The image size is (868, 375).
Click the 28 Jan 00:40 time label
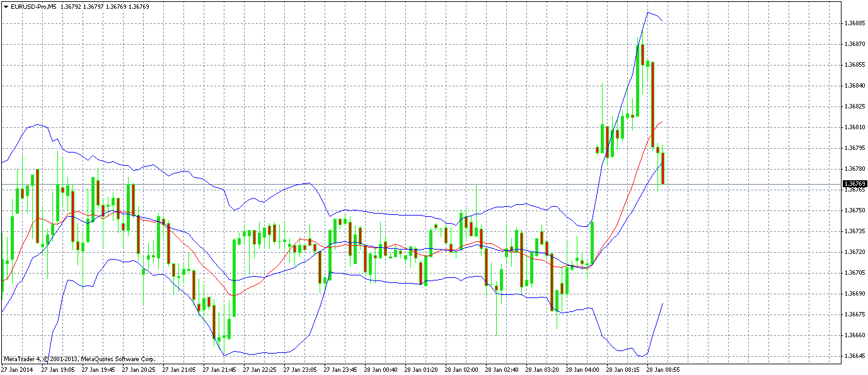381,370
